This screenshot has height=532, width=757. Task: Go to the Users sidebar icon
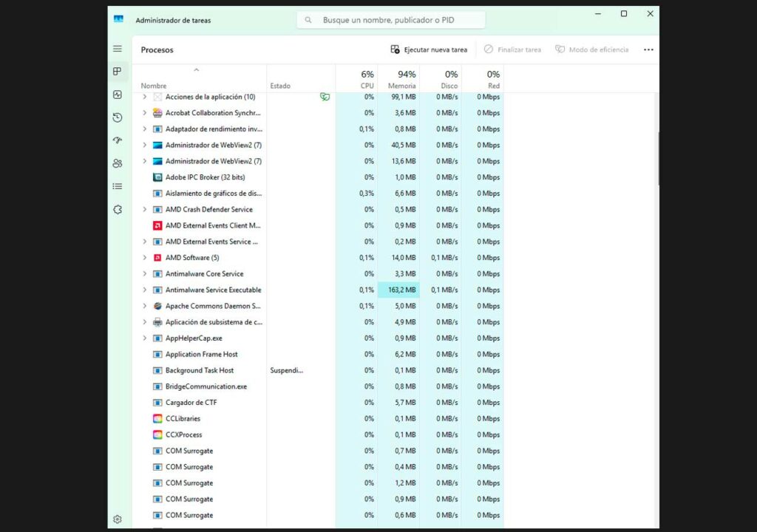tap(117, 163)
